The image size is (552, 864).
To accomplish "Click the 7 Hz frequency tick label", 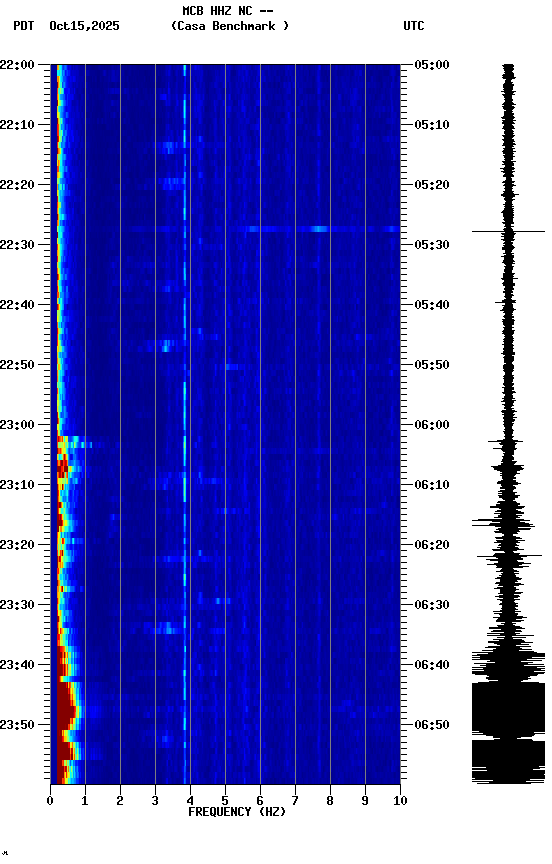I will coord(295,802).
